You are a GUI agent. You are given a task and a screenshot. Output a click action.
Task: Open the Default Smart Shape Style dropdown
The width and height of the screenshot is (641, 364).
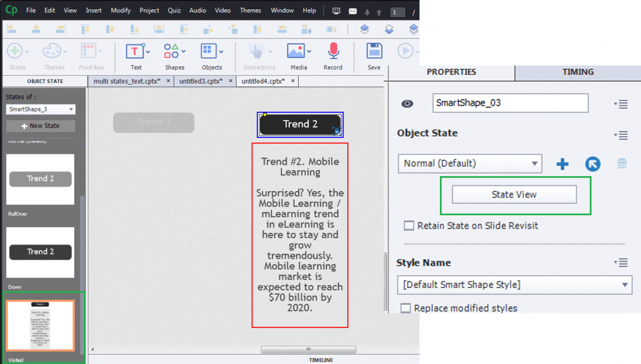(x=515, y=285)
